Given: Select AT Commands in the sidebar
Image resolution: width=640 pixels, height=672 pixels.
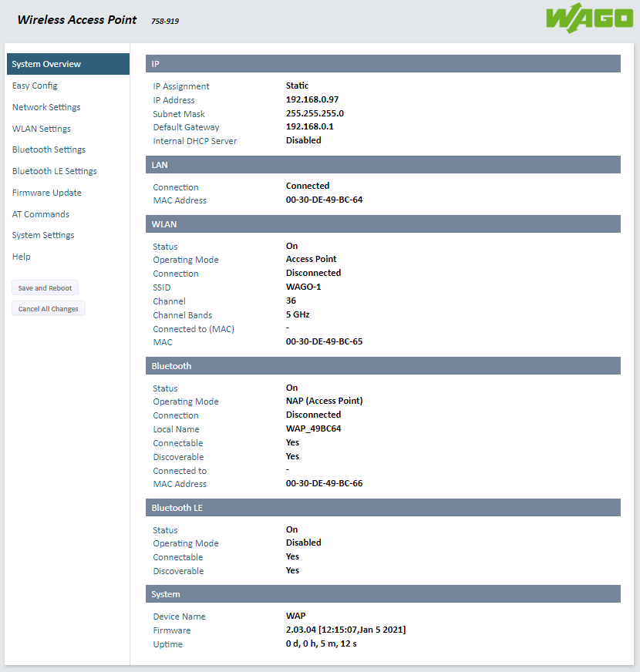Looking at the screenshot, I should point(41,214).
